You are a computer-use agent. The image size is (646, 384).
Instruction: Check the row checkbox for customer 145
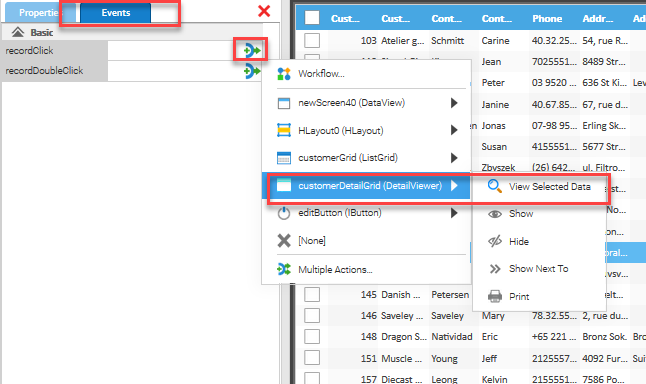tap(312, 295)
